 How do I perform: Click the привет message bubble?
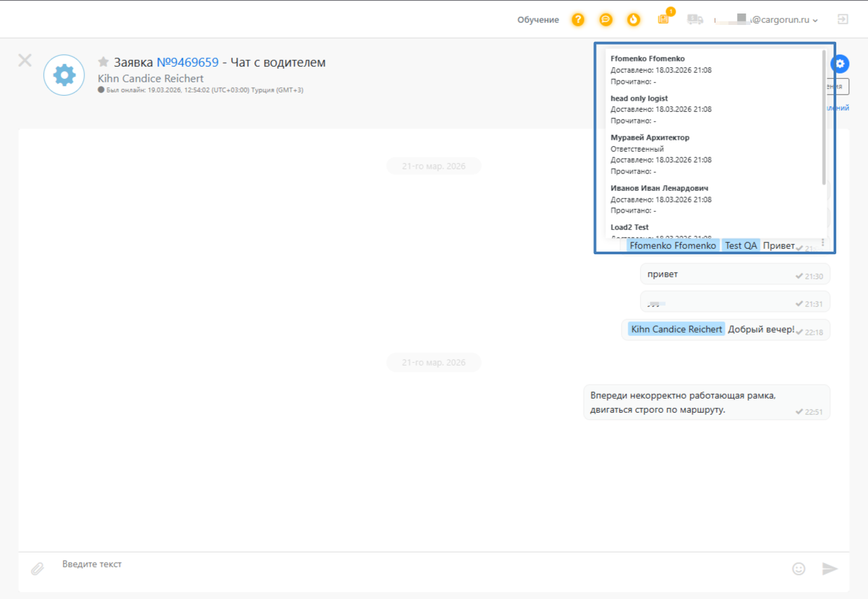tap(735, 274)
